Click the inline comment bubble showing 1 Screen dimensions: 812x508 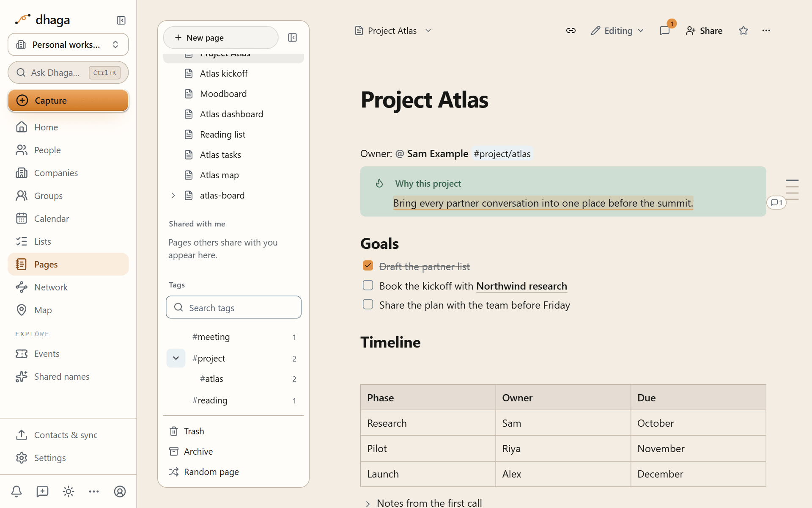[x=776, y=203]
